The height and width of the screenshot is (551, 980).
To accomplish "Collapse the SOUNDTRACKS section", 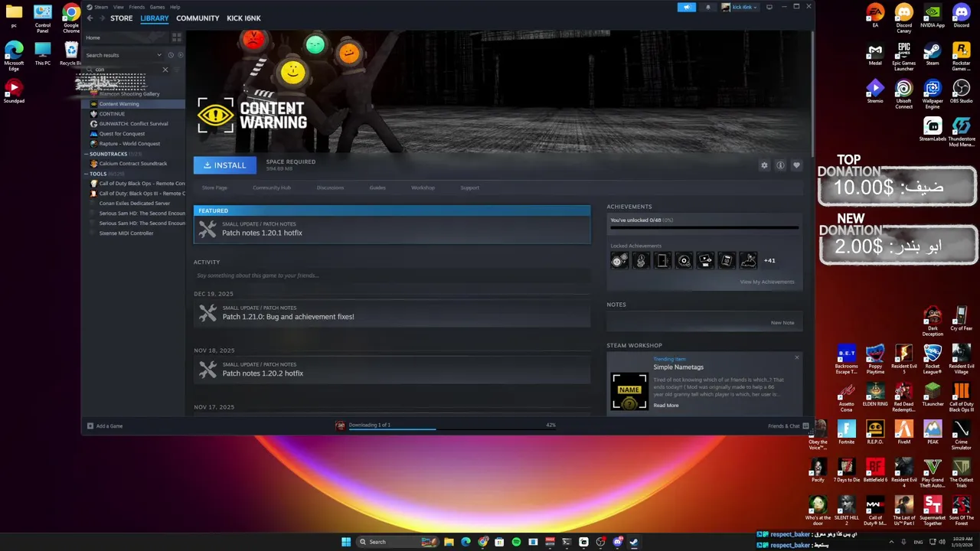I will (87, 154).
